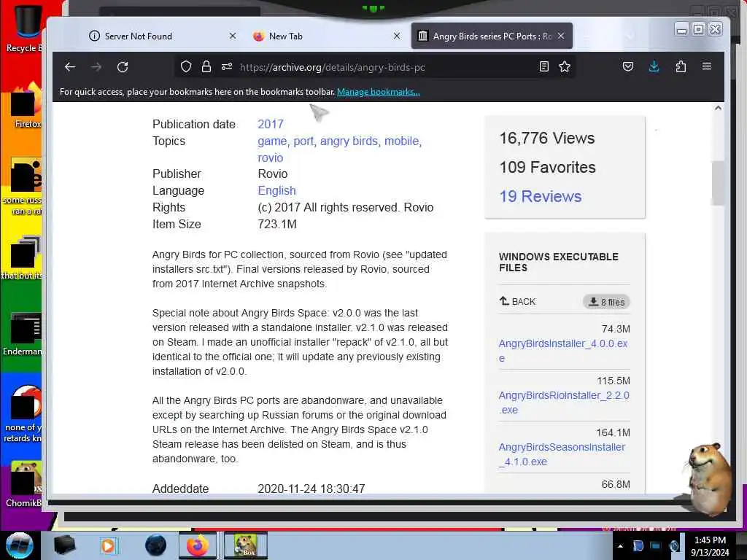Open the hamster Box taskbar icon
This screenshot has height=560, width=747.
tap(246, 545)
